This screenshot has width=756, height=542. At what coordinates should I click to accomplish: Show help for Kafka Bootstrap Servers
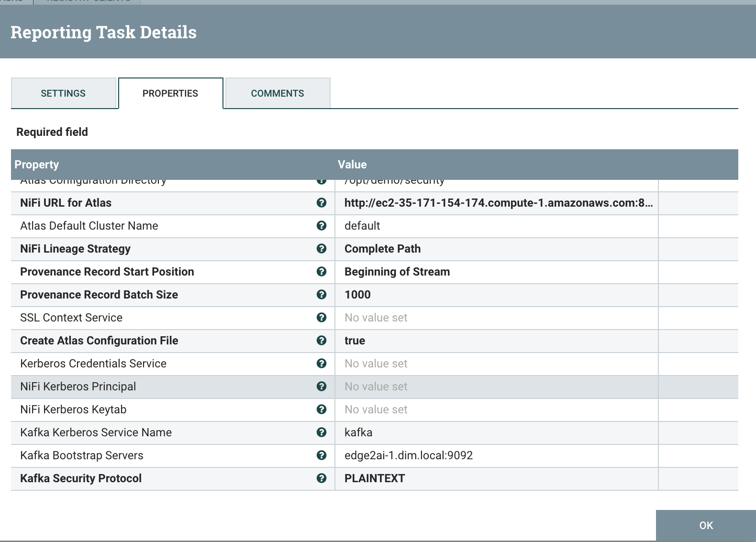click(x=322, y=455)
